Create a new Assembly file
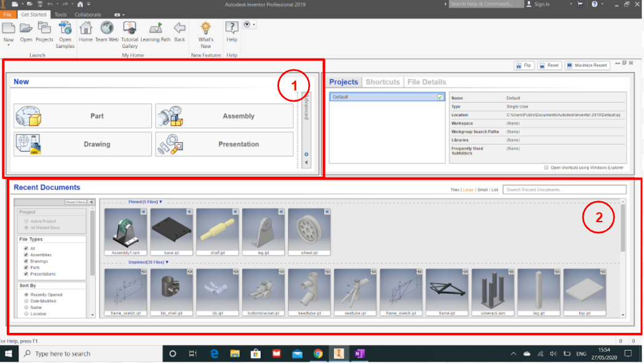The width and height of the screenshot is (644, 363). tap(225, 116)
